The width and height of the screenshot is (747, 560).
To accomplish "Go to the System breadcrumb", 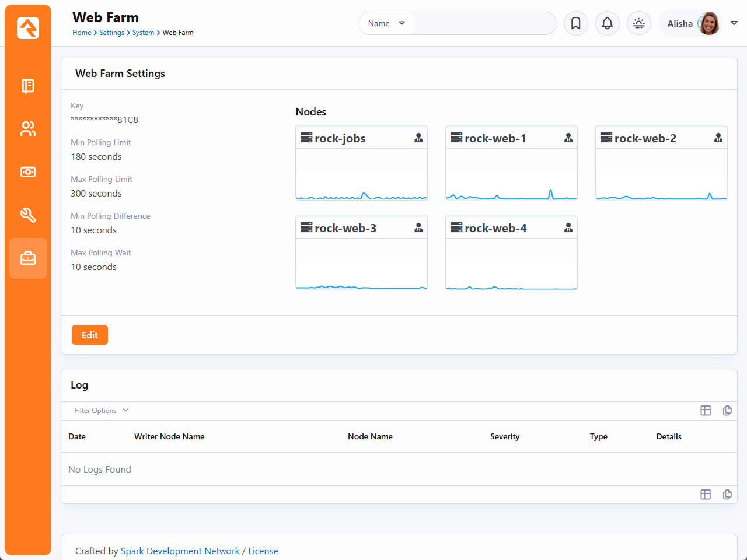I will pyautogui.click(x=143, y=33).
